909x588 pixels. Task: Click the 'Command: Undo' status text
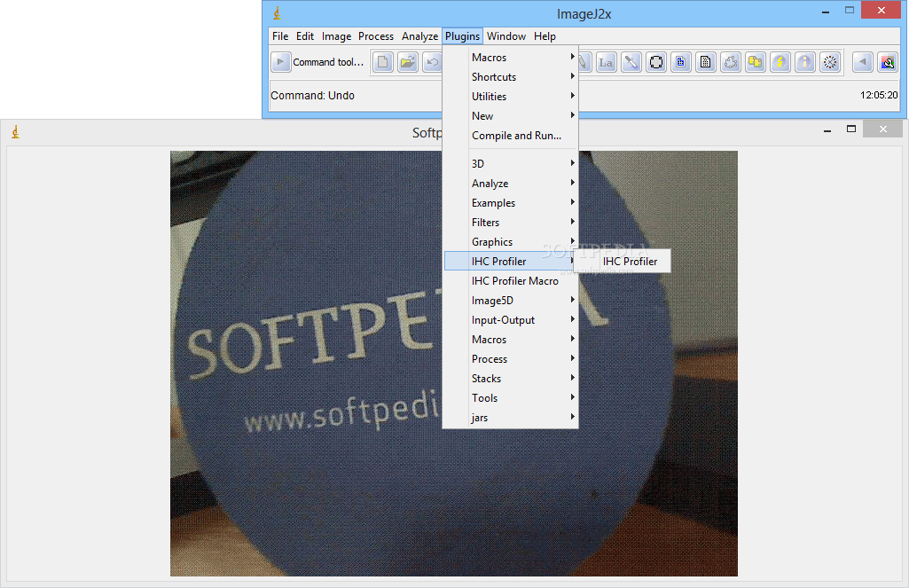312,96
